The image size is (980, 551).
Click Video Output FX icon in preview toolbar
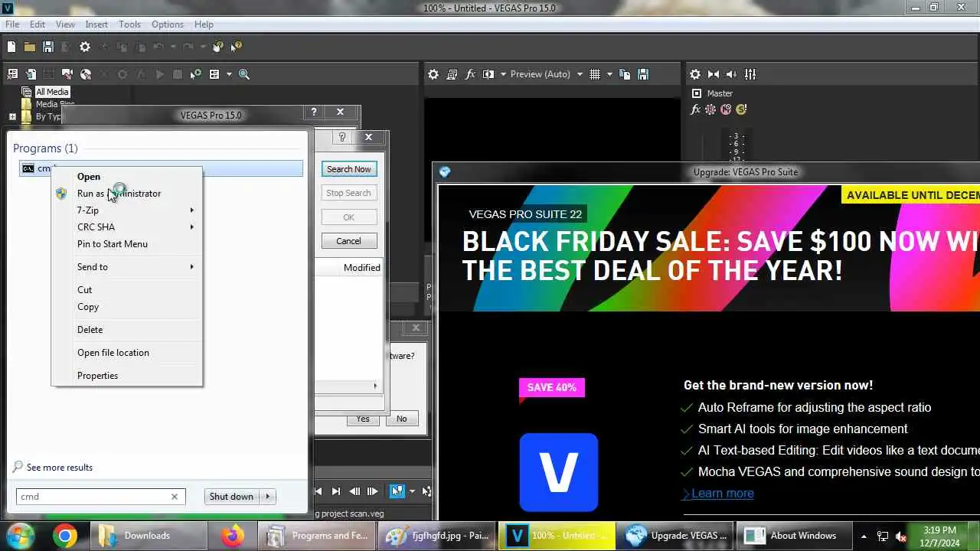(470, 74)
